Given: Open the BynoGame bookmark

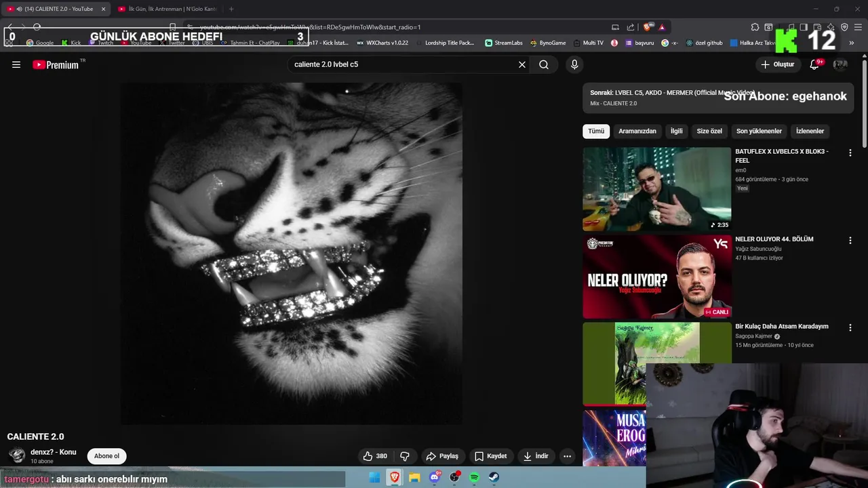Looking at the screenshot, I should (x=548, y=43).
